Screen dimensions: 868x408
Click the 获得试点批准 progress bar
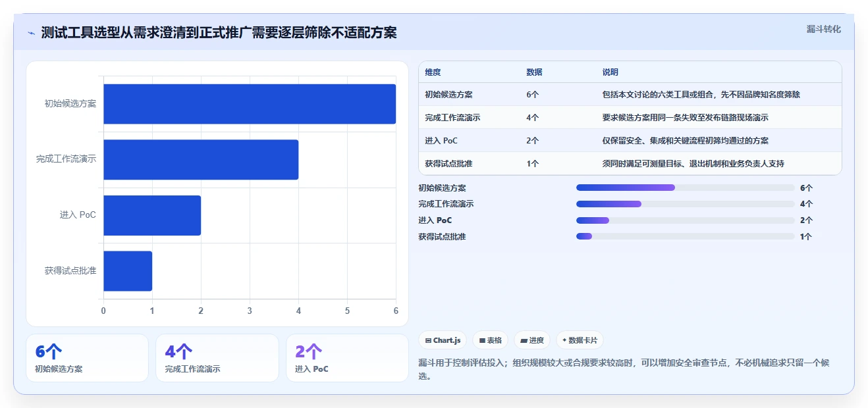(x=685, y=236)
